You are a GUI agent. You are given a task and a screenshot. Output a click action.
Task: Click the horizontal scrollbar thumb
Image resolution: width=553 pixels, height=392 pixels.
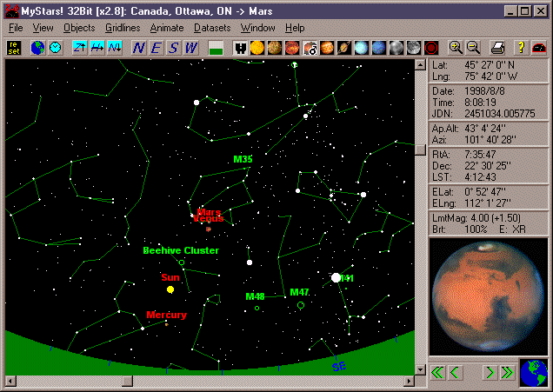click(x=127, y=381)
